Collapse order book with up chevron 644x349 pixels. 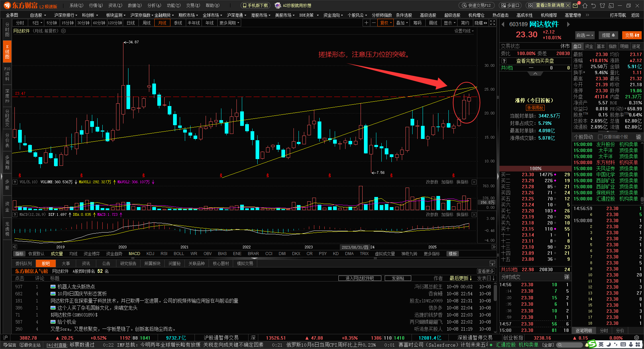(535, 73)
